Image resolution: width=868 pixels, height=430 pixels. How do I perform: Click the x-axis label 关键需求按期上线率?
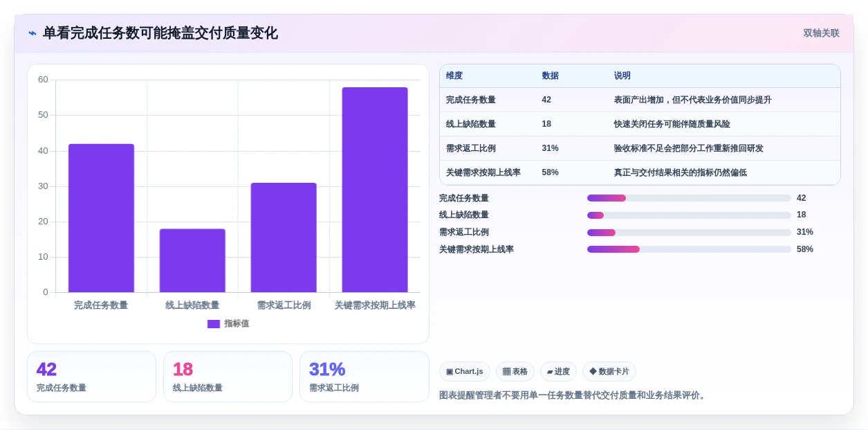375,305
